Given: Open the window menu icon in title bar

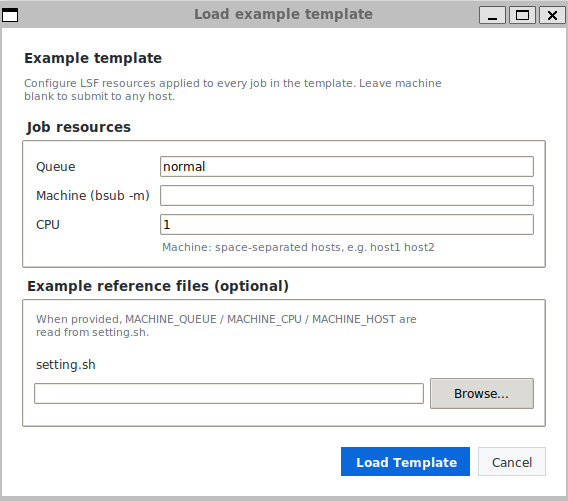Looking at the screenshot, I should pyautogui.click(x=10, y=15).
